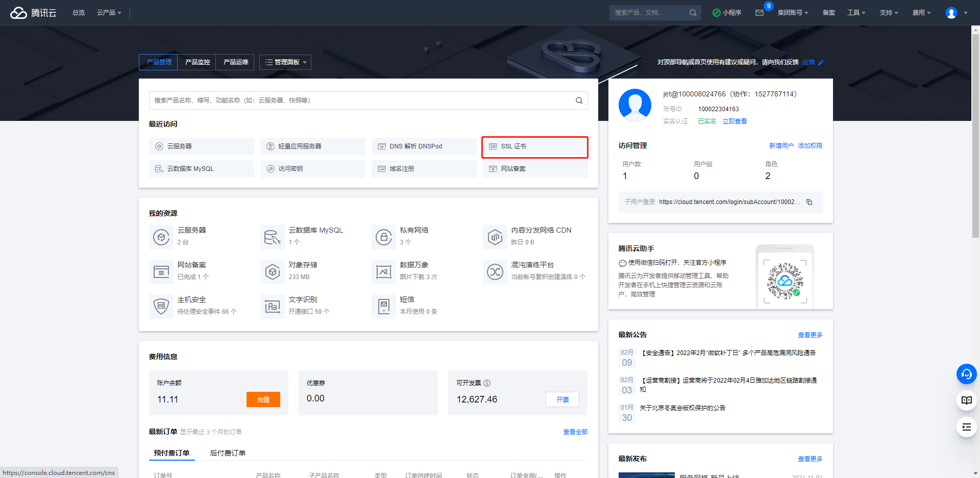Image resolution: width=980 pixels, height=478 pixels.
Task: Click the top search magnifier icon
Action: click(693, 13)
